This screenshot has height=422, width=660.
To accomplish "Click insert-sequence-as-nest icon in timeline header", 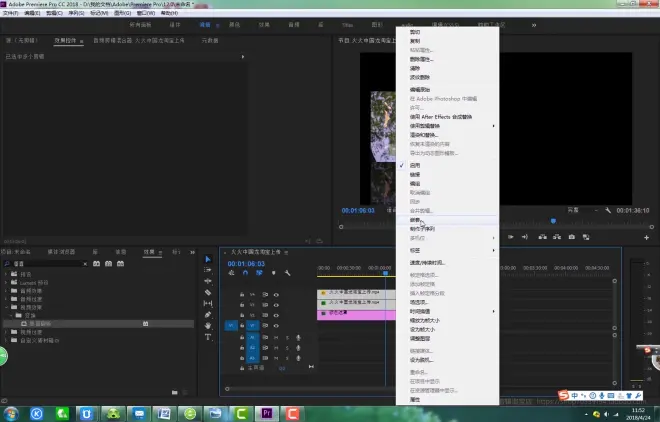I will click(231, 273).
